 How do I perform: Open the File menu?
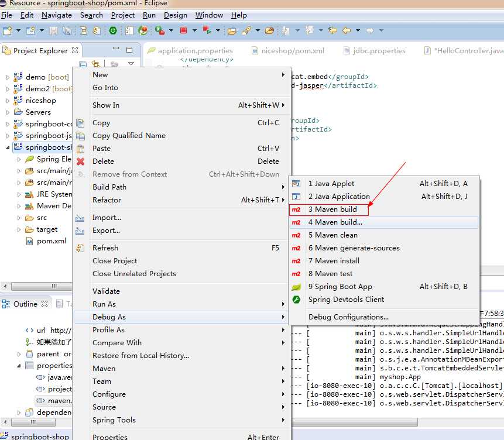pyautogui.click(x=7, y=15)
